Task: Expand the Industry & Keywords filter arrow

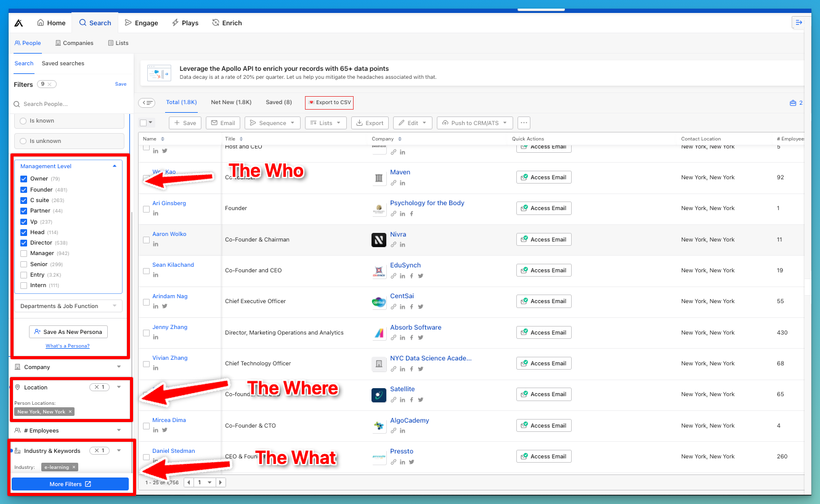Action: tap(119, 450)
